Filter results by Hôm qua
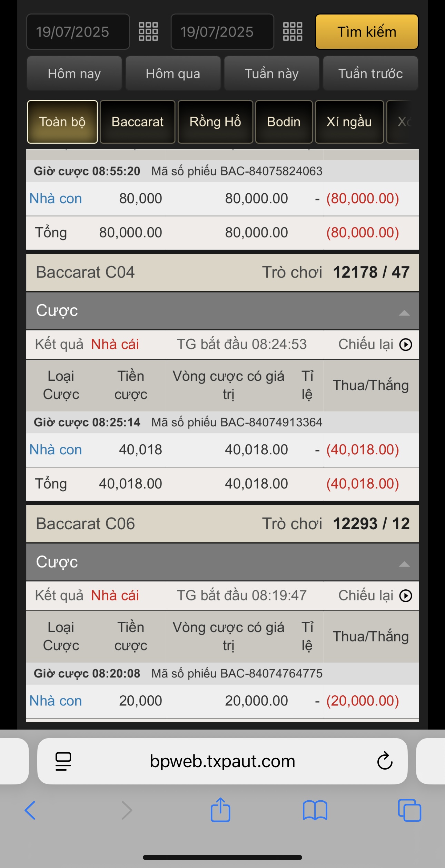445x868 pixels. pos(173,74)
